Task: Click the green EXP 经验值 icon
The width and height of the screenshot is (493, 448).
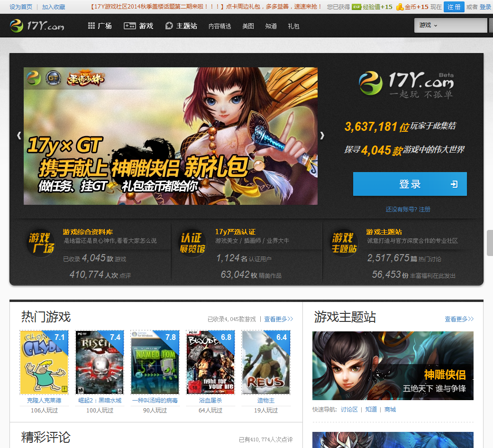Action: 356,7
